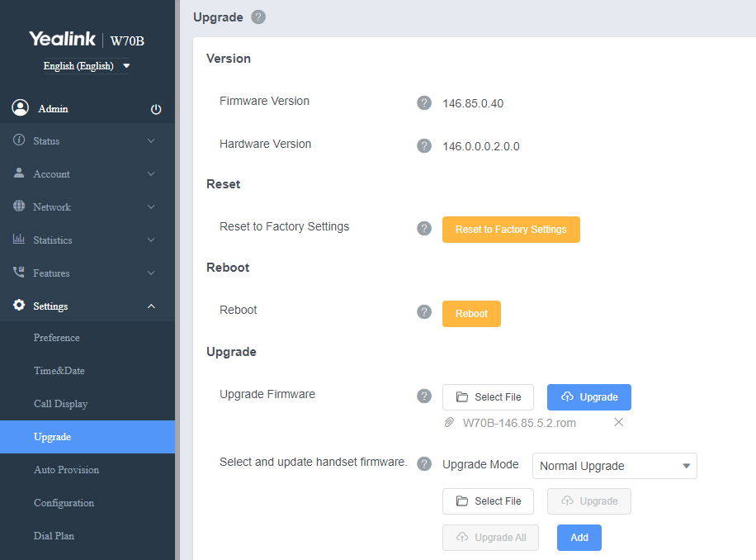Click the blue Upgrade firmware button

point(589,397)
